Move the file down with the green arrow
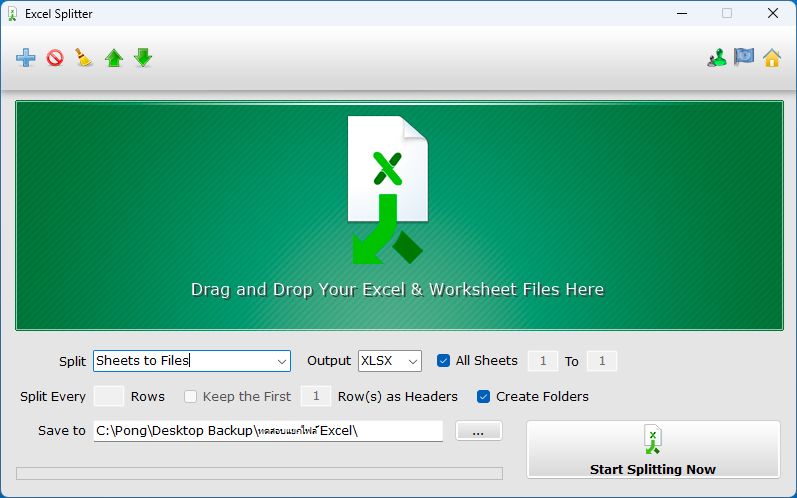Viewport: 797px width, 498px height. click(143, 58)
